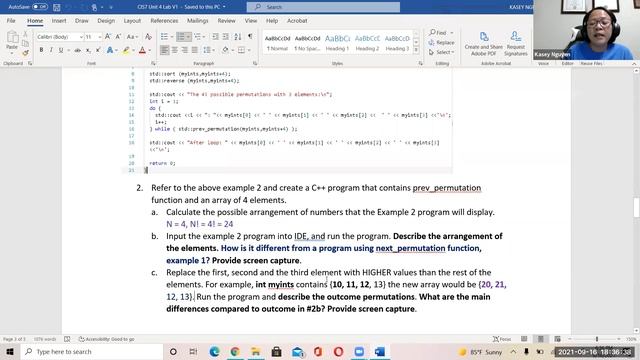Open Microsoft Edge from the taskbar

tap(214, 351)
